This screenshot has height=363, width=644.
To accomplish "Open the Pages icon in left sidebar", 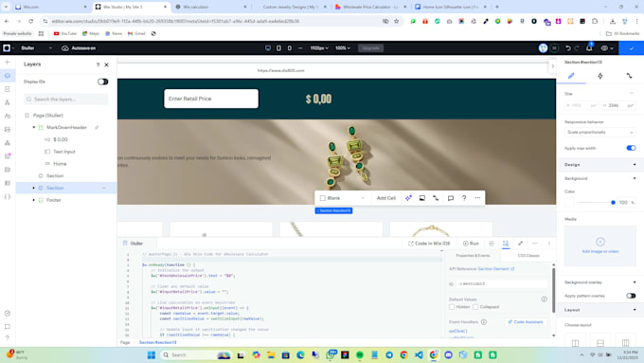I will pyautogui.click(x=8, y=89).
